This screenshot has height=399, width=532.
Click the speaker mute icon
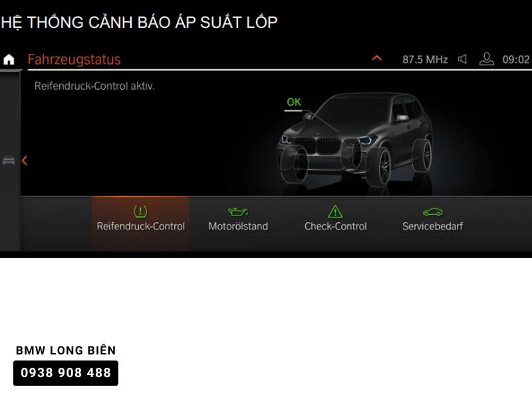[x=462, y=59]
